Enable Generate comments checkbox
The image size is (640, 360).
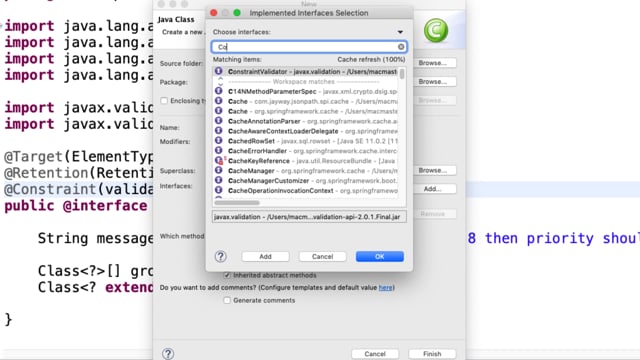pyautogui.click(x=227, y=300)
